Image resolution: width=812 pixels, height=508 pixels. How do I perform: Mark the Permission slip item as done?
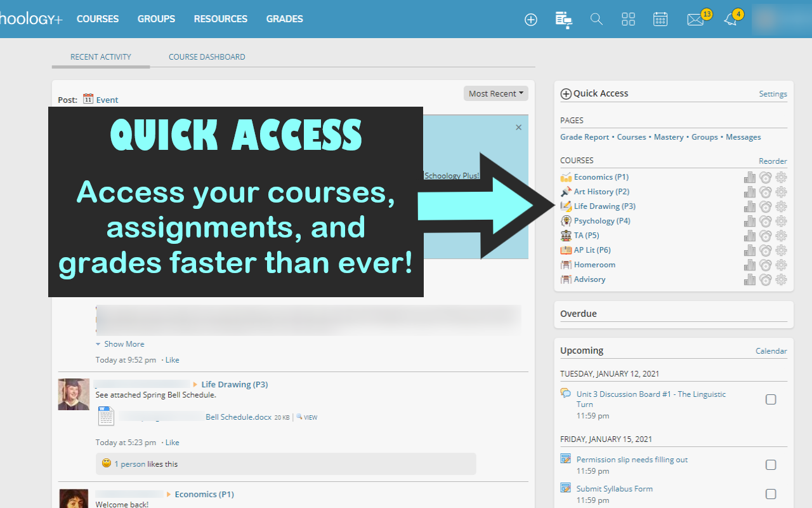pos(771,464)
